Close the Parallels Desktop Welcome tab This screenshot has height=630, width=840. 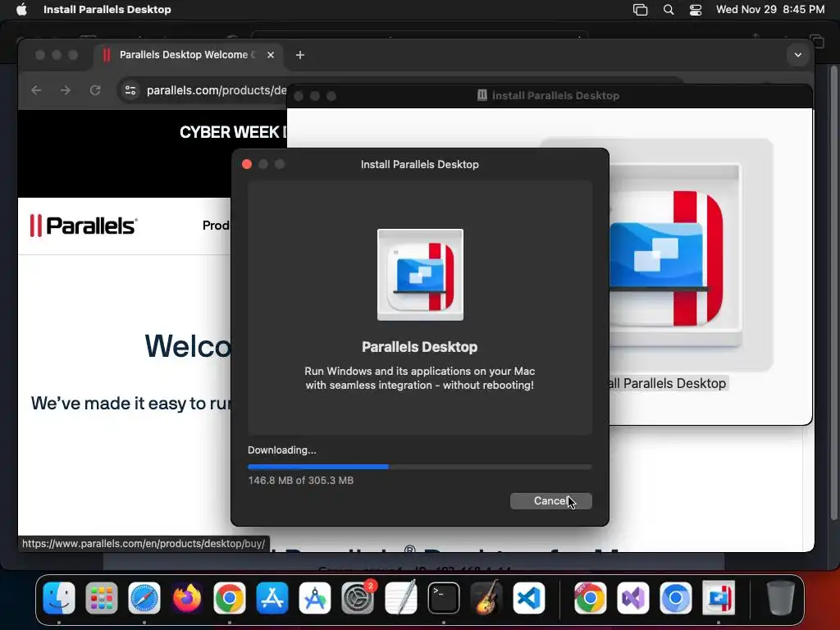click(x=271, y=55)
